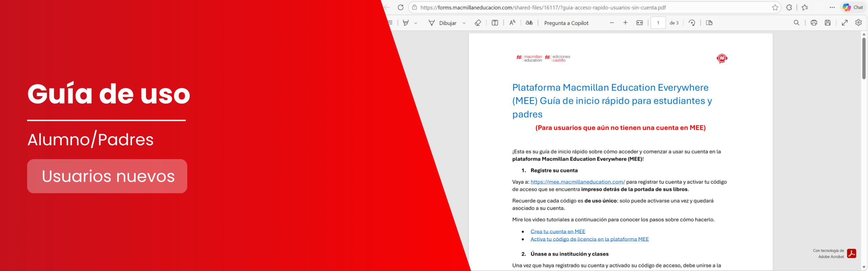This screenshot has height=271, width=868.
Task: Click the page number input field
Action: pyautogui.click(x=658, y=23)
